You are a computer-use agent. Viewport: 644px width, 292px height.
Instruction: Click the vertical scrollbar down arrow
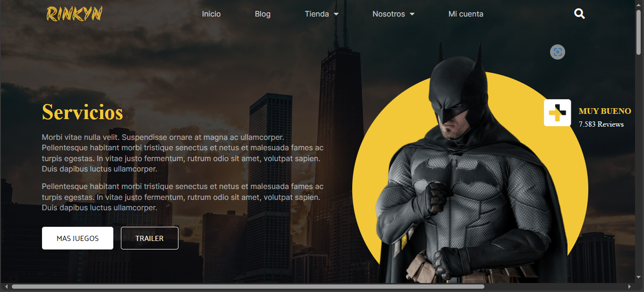click(639, 278)
